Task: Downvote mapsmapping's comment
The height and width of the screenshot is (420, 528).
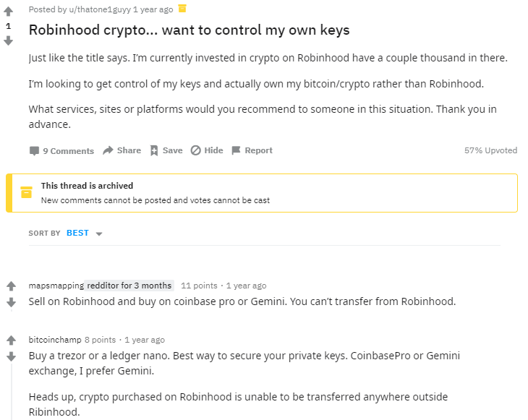Action: click(11, 302)
